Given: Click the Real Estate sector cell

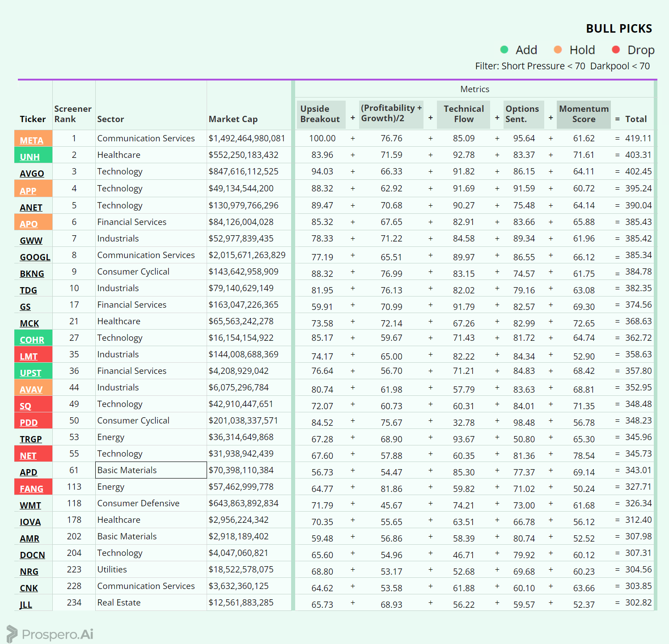Looking at the screenshot, I should [x=119, y=602].
